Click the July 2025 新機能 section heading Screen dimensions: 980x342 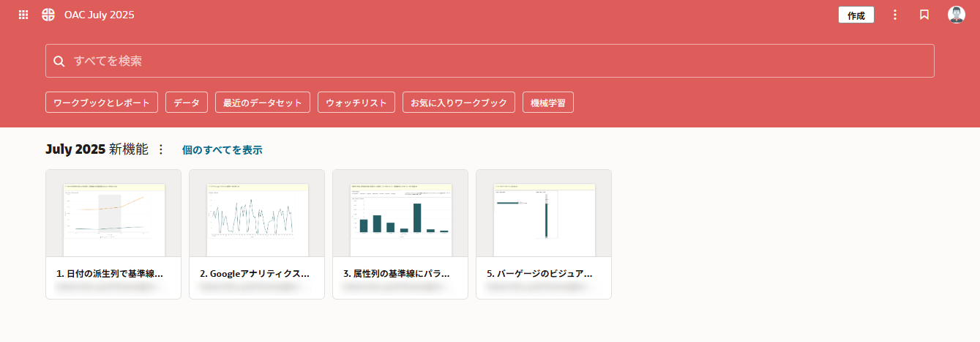coord(97,149)
